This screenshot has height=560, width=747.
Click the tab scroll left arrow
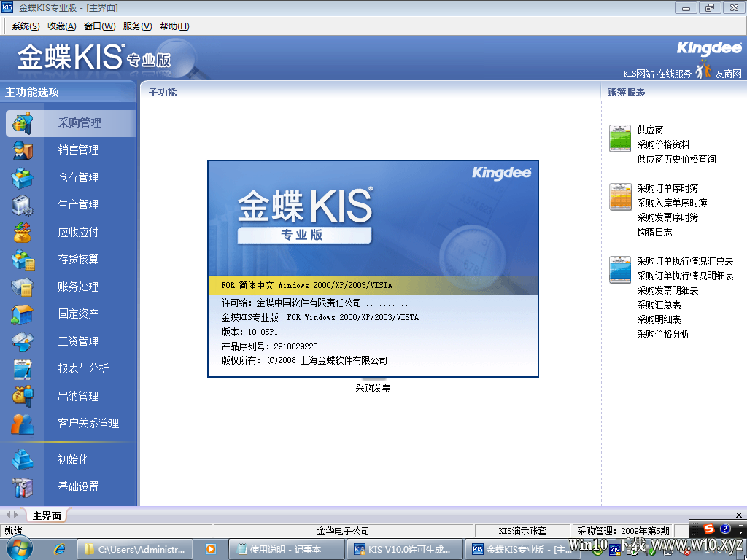pos(8,515)
